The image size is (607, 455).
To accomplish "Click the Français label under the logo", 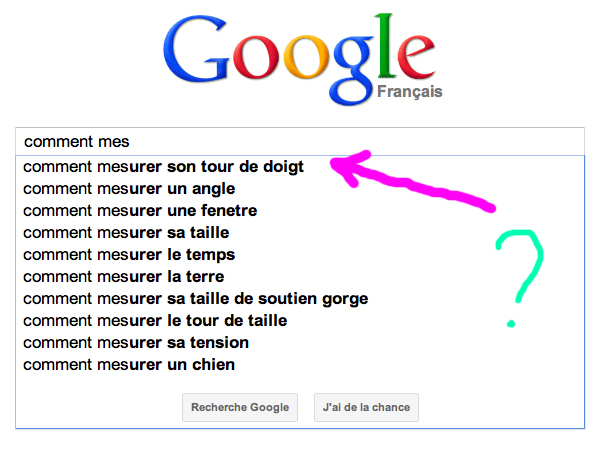I will coord(409,91).
